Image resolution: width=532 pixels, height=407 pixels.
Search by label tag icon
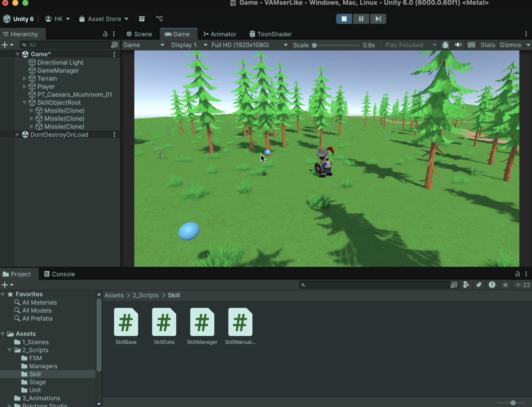[x=479, y=285]
